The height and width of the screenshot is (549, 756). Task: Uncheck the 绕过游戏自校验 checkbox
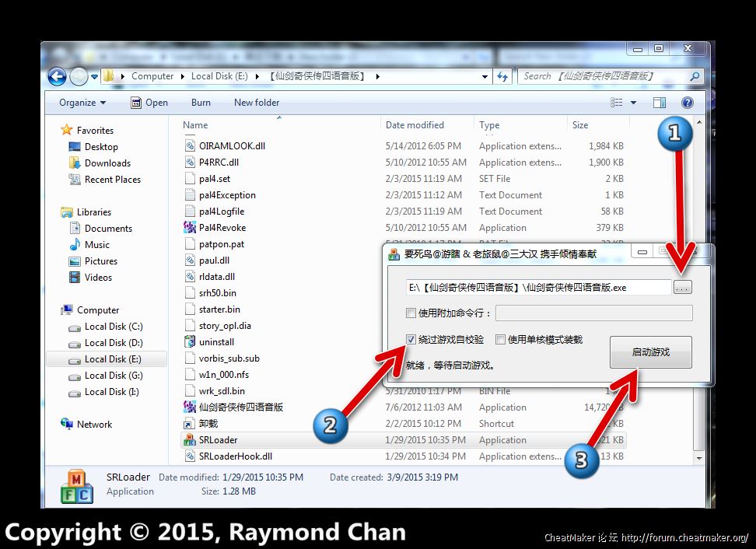[x=411, y=340]
